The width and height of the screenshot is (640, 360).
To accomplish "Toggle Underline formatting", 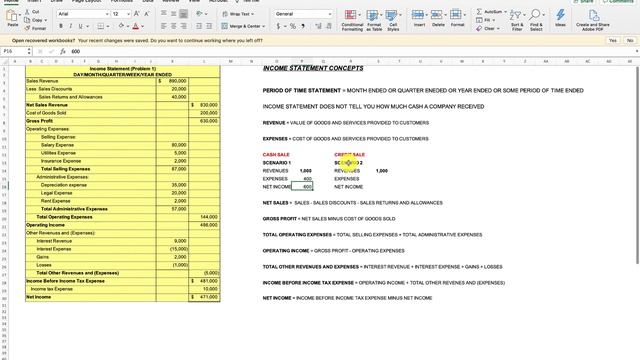I will pos(80,26).
